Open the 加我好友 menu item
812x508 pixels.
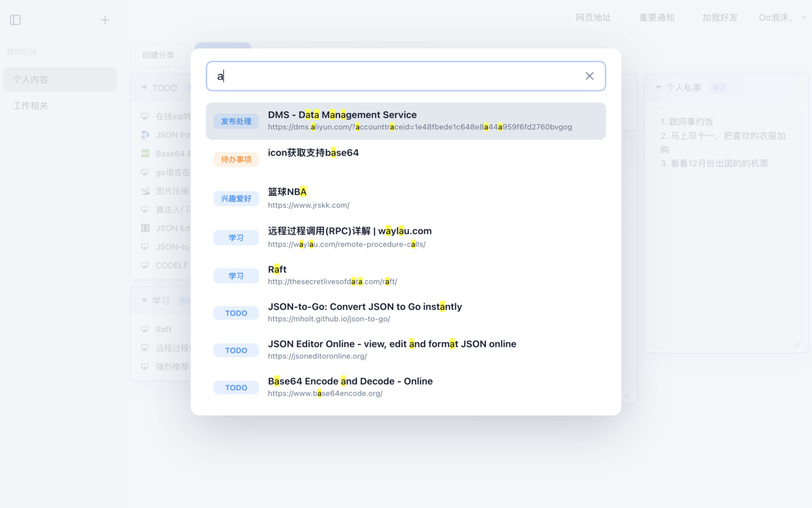pyautogui.click(x=720, y=18)
